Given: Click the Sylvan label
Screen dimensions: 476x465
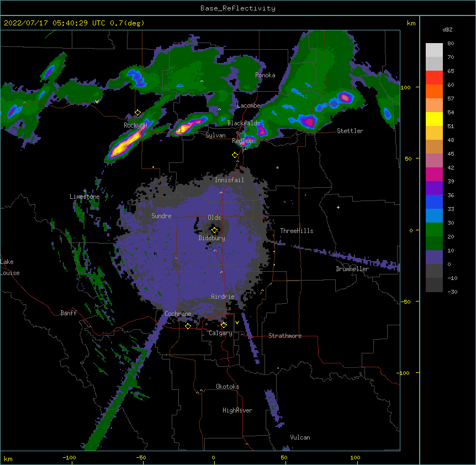Looking at the screenshot, I should point(215,135).
